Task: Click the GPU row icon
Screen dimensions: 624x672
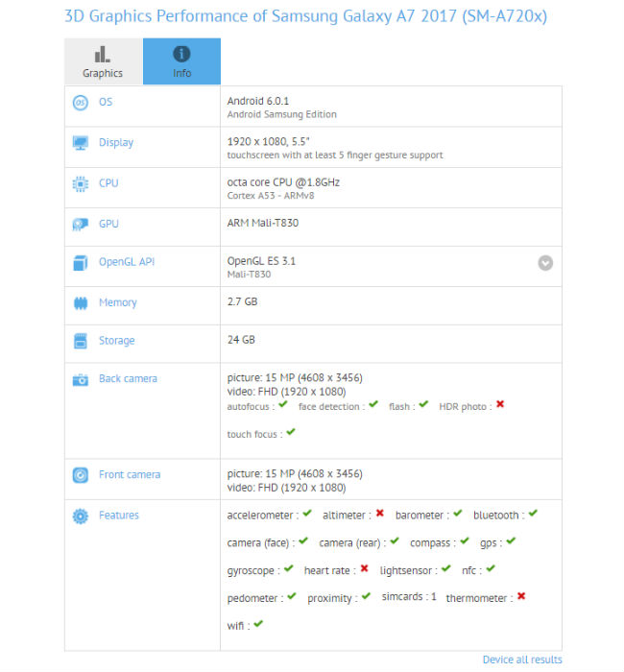Action: click(x=81, y=224)
